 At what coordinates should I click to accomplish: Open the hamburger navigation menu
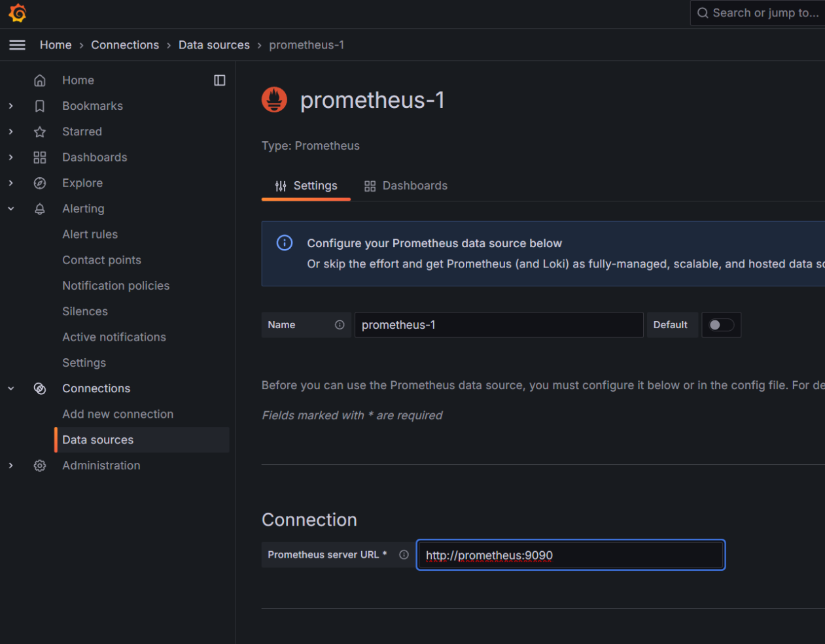click(17, 45)
